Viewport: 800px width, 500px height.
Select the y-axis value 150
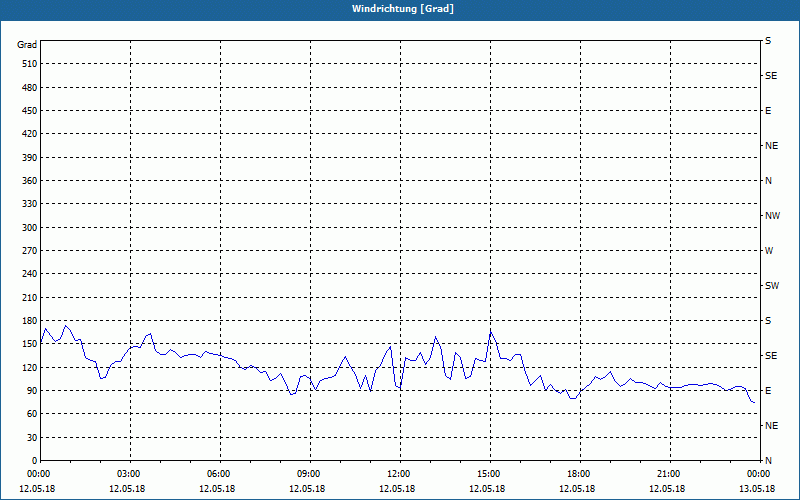(x=30, y=344)
